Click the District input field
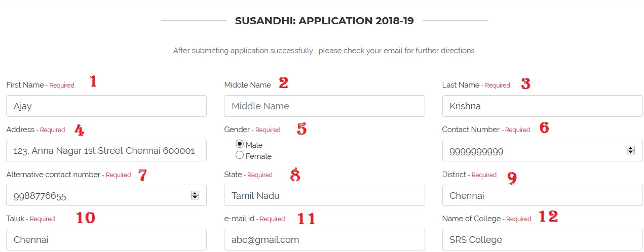The width and height of the screenshot is (644, 252). tap(542, 195)
